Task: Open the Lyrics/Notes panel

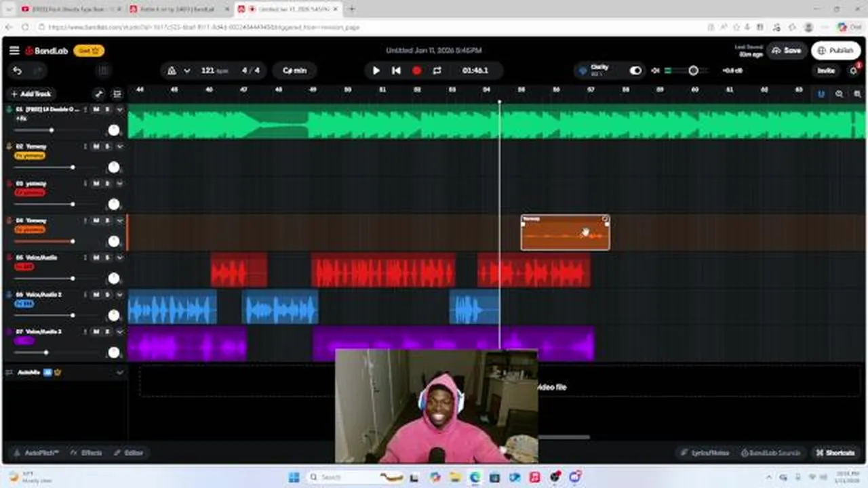Action: 705,453
